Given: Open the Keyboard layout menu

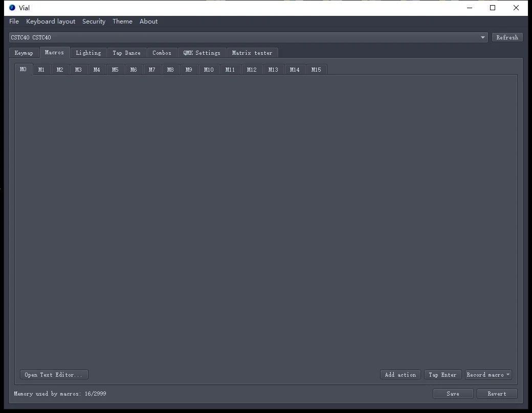Looking at the screenshot, I should 51,21.
